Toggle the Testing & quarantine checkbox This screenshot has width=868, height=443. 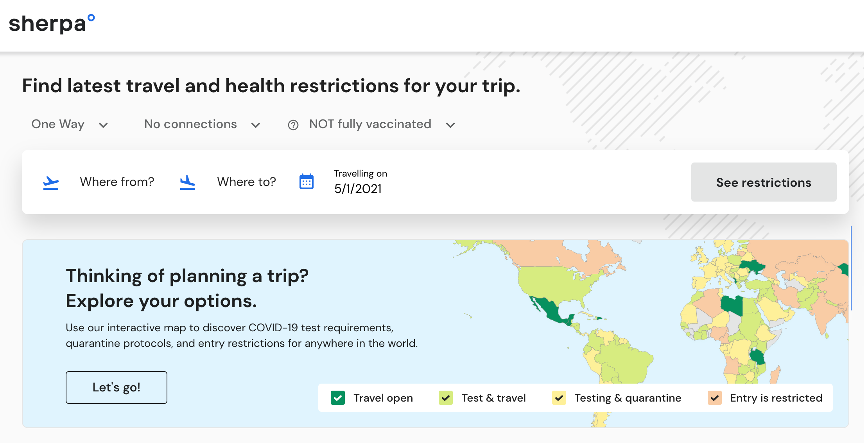point(559,398)
